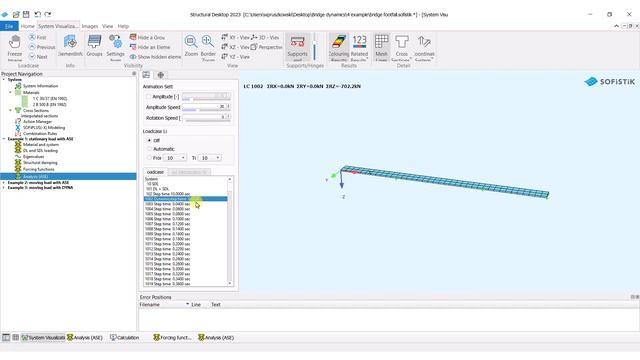Collapse Example 1 stationary load node

click(4, 139)
